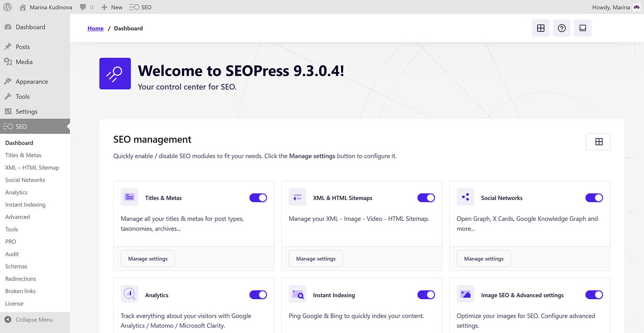Click the Howdy, Marina account menu
The image size is (644, 333).
click(611, 7)
